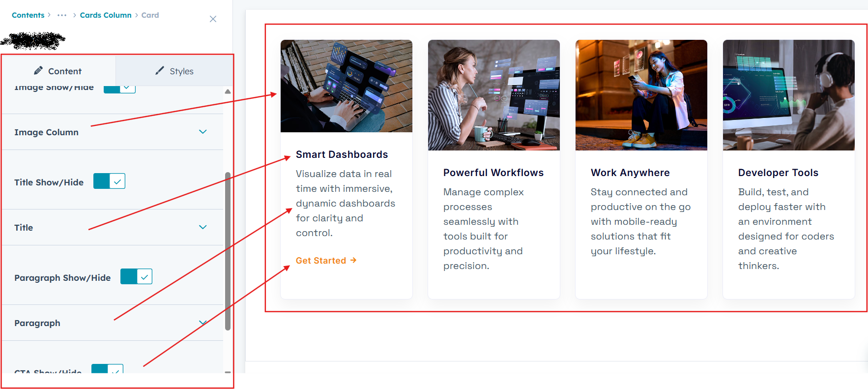Toggle the Title Show/Hide switch

tap(109, 181)
